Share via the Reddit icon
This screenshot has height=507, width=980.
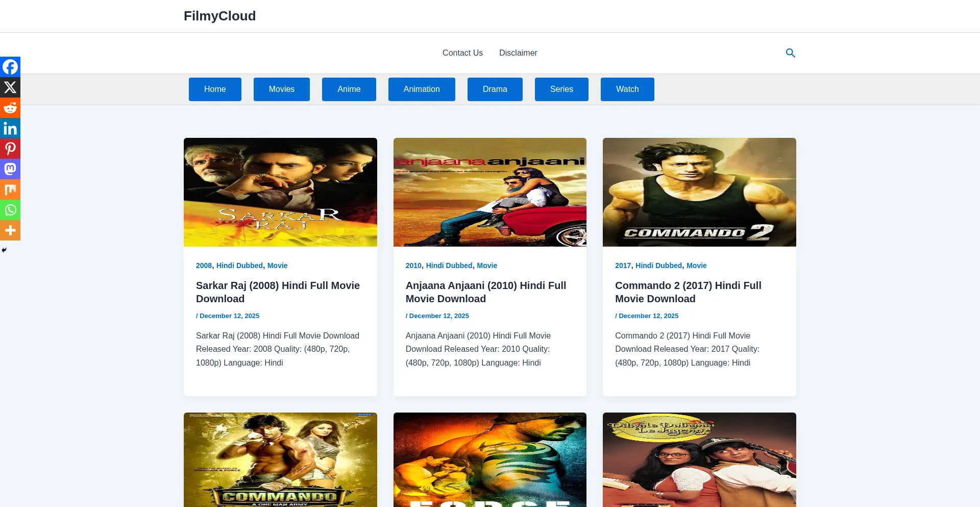click(10, 108)
